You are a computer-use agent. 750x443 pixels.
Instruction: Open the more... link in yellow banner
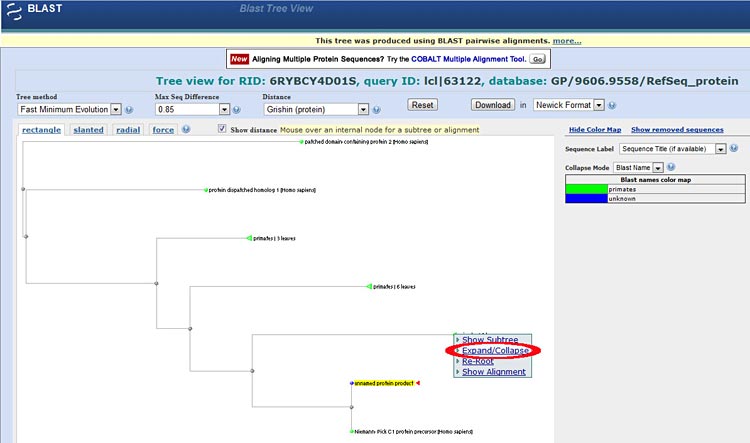click(567, 41)
